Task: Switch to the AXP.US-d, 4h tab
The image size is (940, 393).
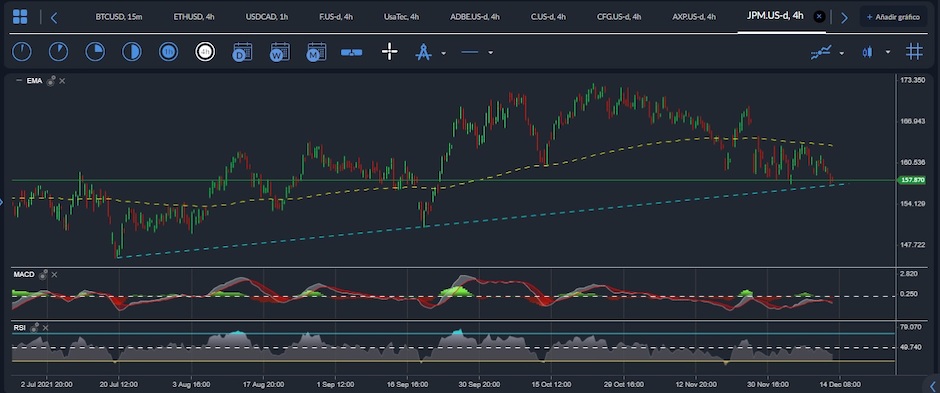Action: (694, 17)
